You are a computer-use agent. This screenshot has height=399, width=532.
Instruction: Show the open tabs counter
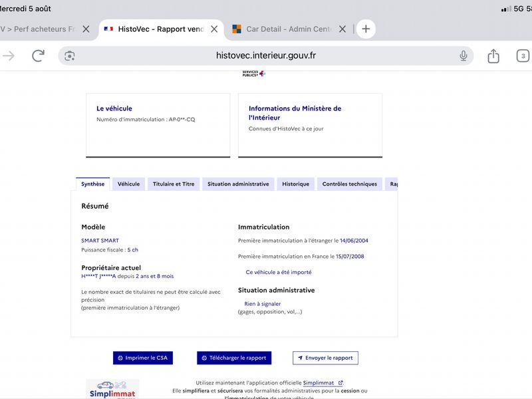(523, 56)
